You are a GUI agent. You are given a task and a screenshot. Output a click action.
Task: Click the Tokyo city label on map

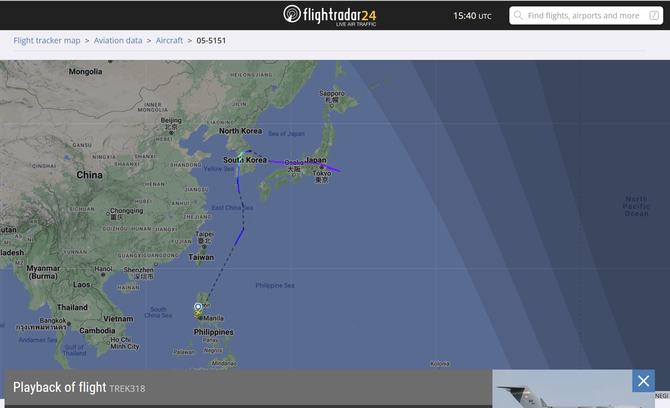tap(322, 173)
